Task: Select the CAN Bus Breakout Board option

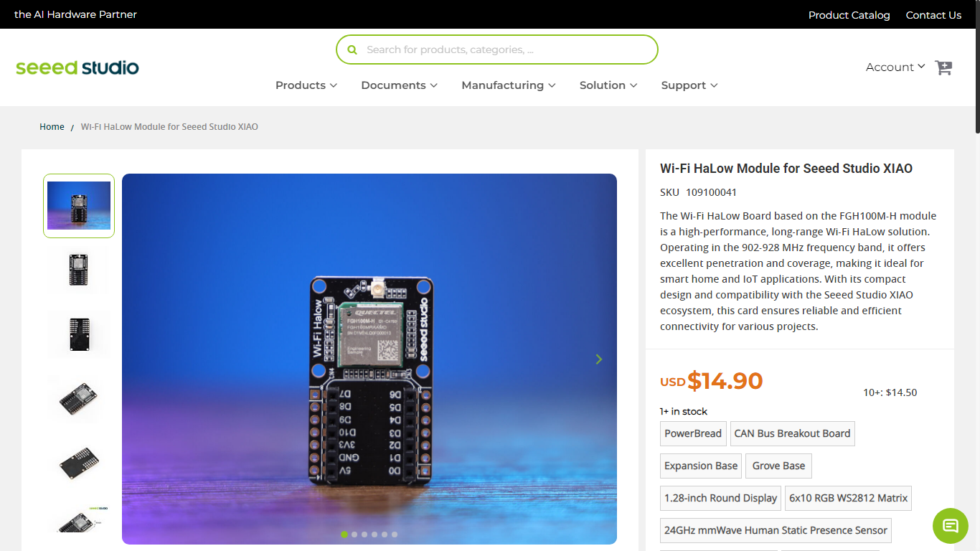Action: [x=792, y=433]
